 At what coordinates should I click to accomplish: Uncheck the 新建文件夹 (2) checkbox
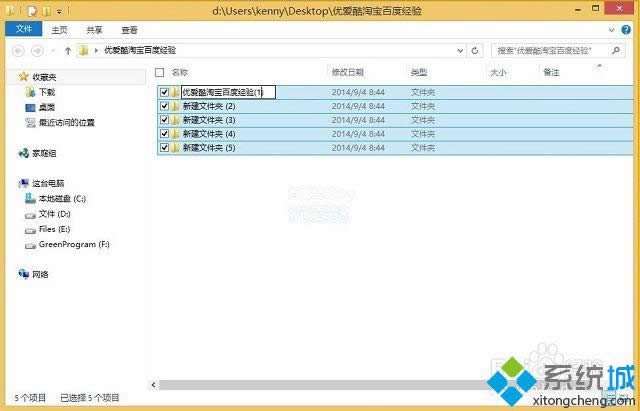[x=164, y=106]
